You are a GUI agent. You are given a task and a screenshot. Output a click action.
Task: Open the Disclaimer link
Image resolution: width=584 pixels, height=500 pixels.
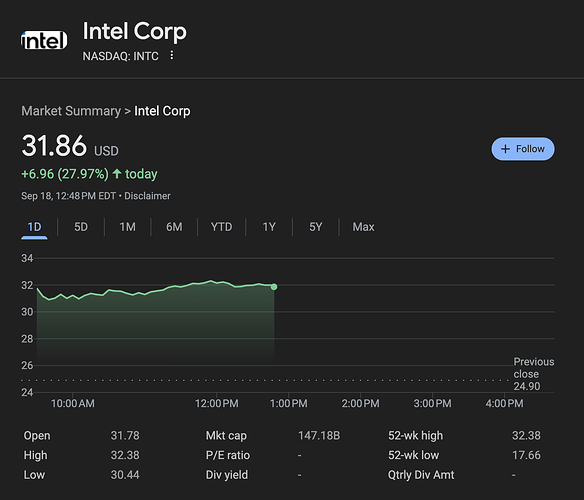pos(147,196)
